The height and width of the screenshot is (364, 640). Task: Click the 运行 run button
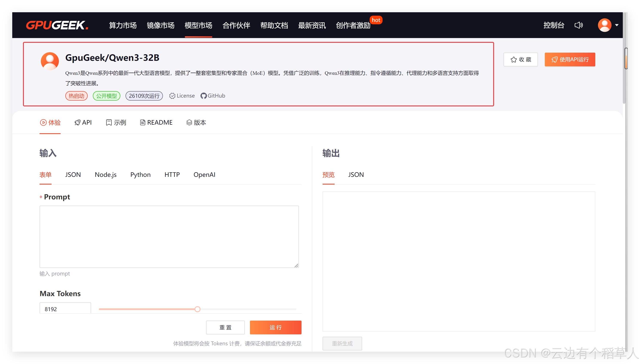(x=276, y=327)
